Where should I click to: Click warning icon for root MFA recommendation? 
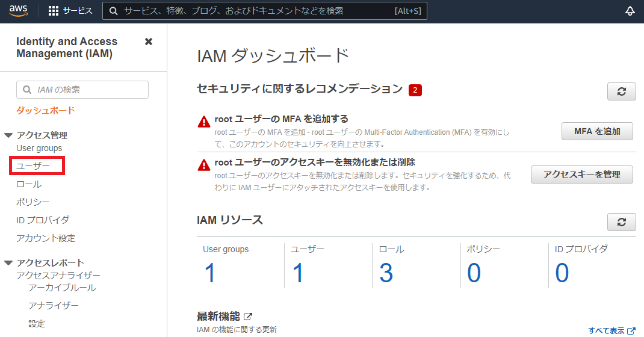204,122
